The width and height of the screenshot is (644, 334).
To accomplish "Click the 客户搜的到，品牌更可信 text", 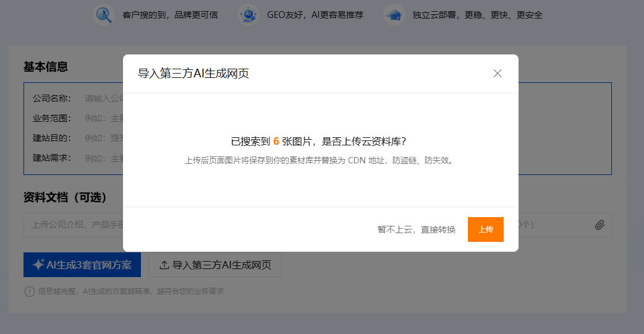I will [x=170, y=15].
